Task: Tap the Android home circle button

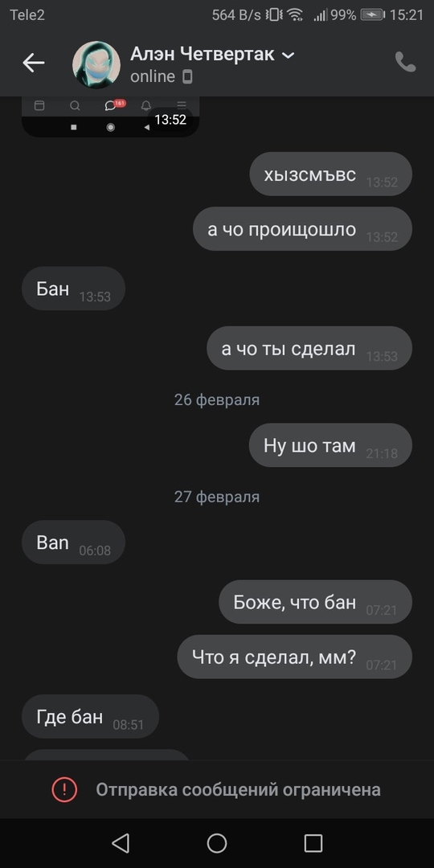Action: [217, 843]
